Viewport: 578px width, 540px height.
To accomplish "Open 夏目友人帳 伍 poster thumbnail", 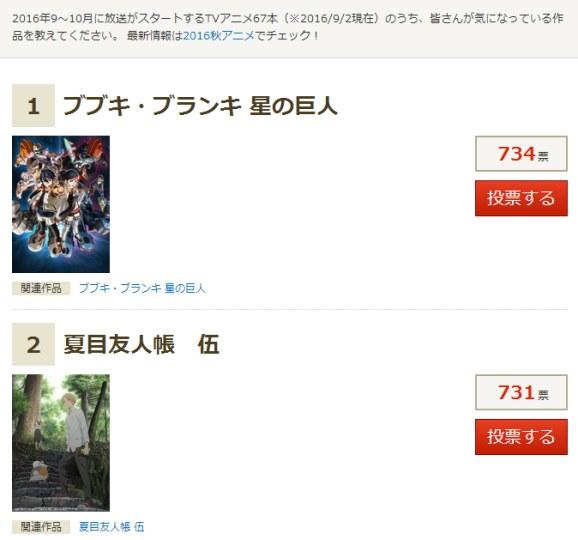I will pos(61,443).
